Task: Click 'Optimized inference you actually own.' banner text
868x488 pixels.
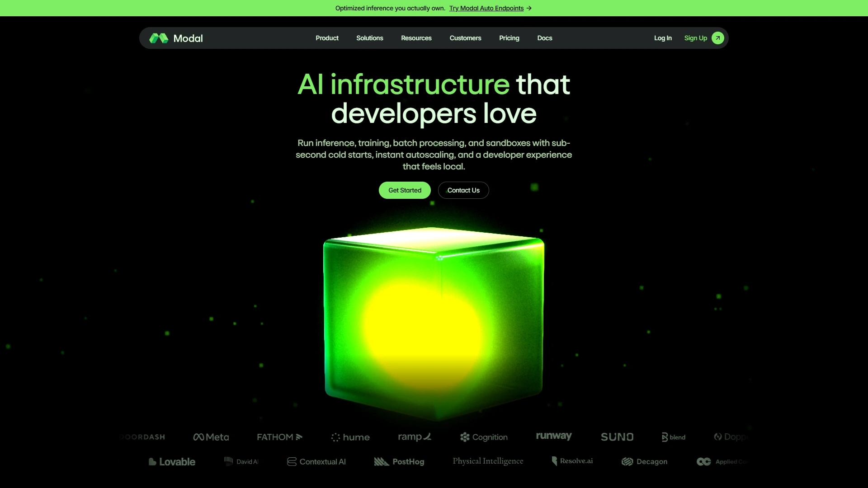Action: point(390,8)
